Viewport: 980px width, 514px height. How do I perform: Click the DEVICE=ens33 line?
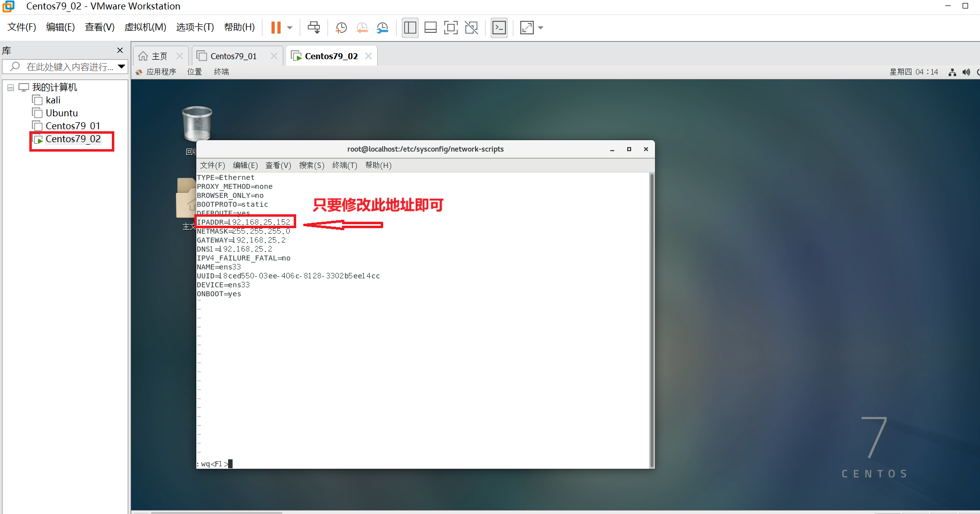click(223, 285)
